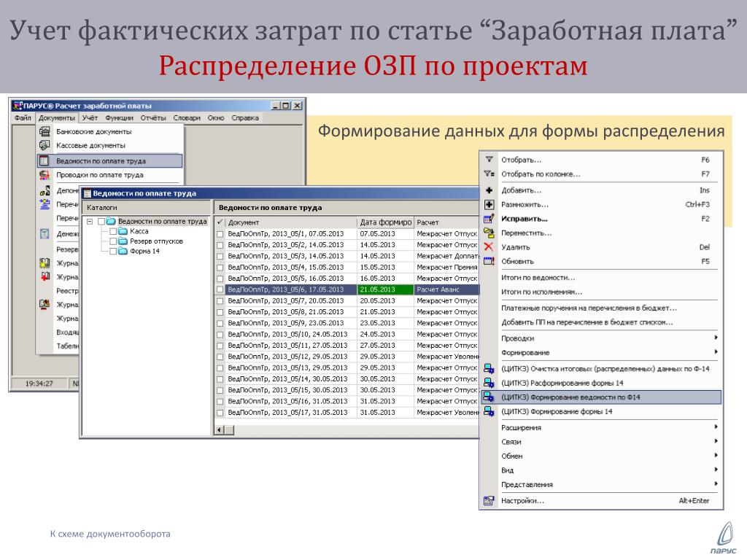Click icon beside ЦИТКЗ Формирование ведомости по Ф14

coord(489,397)
